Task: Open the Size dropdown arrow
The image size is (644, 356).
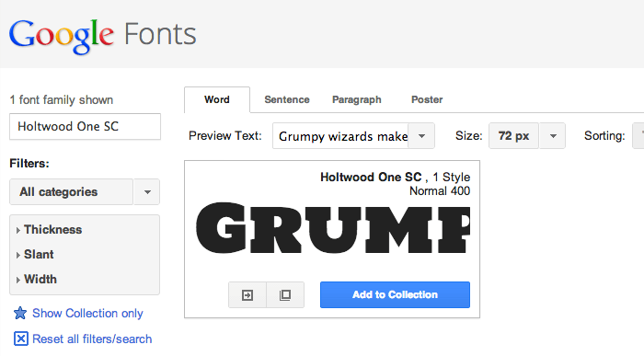Action: (x=553, y=135)
